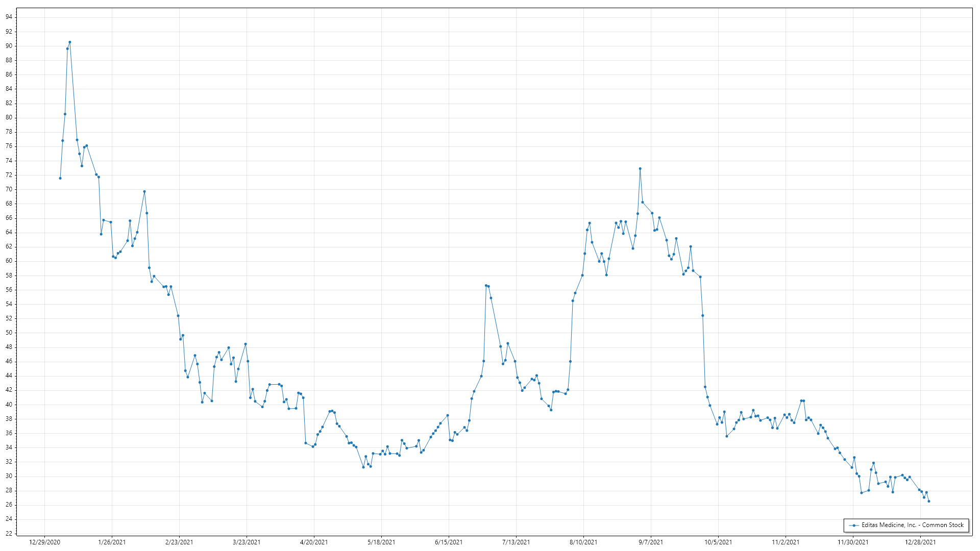Click the 40 value on y-axis
Viewport: 980px width, 551px height.
[9, 405]
